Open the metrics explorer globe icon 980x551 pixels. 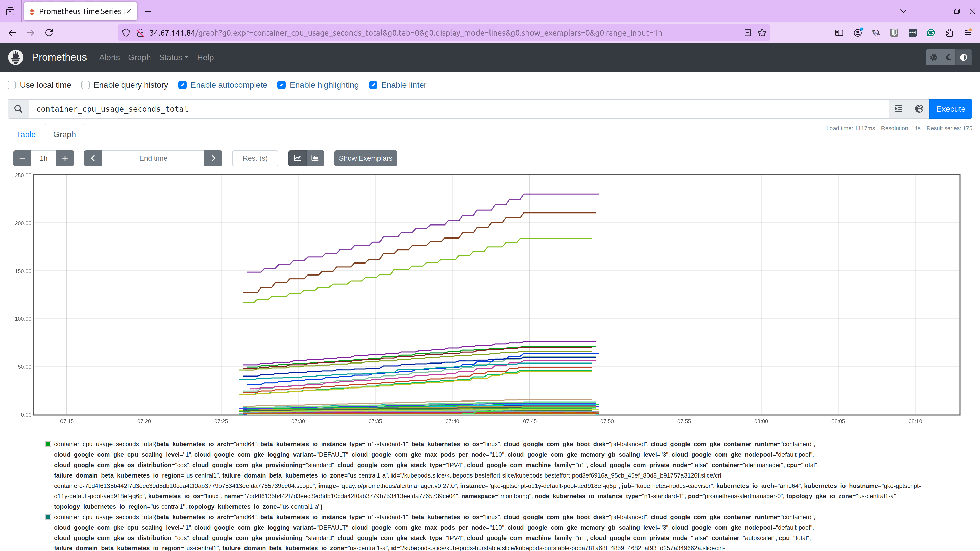click(919, 109)
